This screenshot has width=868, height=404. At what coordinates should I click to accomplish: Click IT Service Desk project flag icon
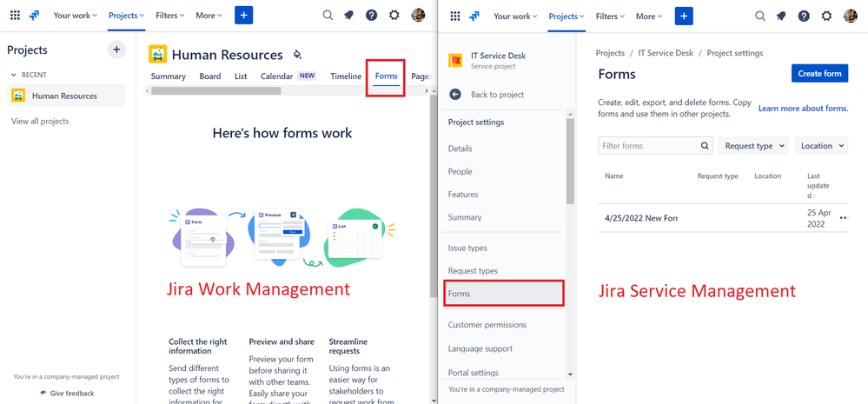click(x=455, y=60)
